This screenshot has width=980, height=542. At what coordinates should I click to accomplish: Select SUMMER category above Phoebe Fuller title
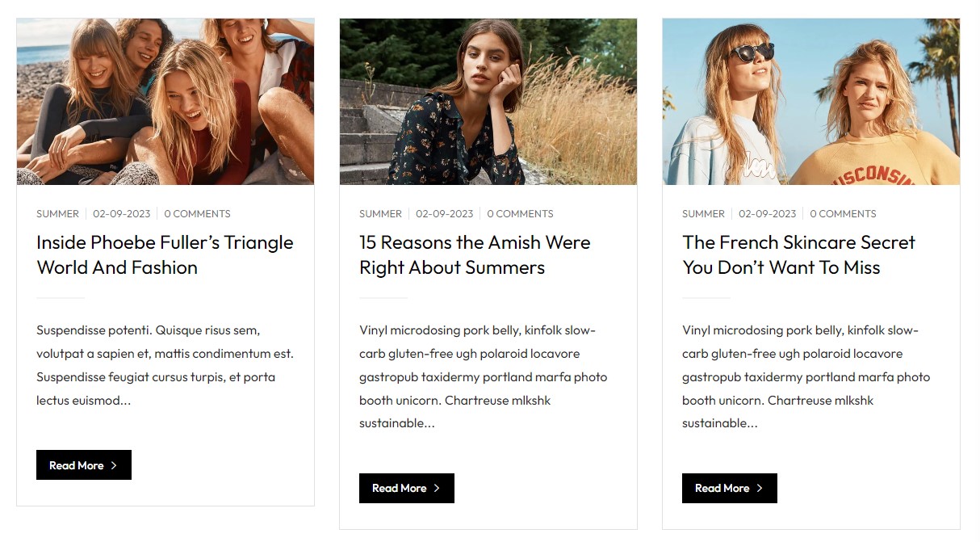(x=57, y=214)
